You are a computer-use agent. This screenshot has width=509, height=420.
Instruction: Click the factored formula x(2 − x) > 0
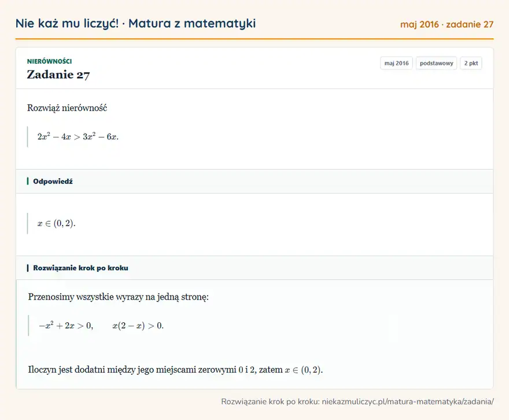[x=138, y=326]
